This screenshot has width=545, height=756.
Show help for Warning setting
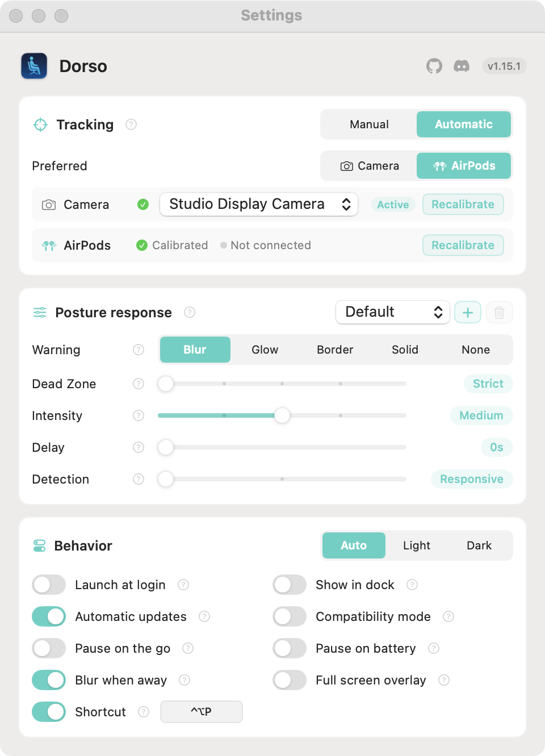[139, 350]
